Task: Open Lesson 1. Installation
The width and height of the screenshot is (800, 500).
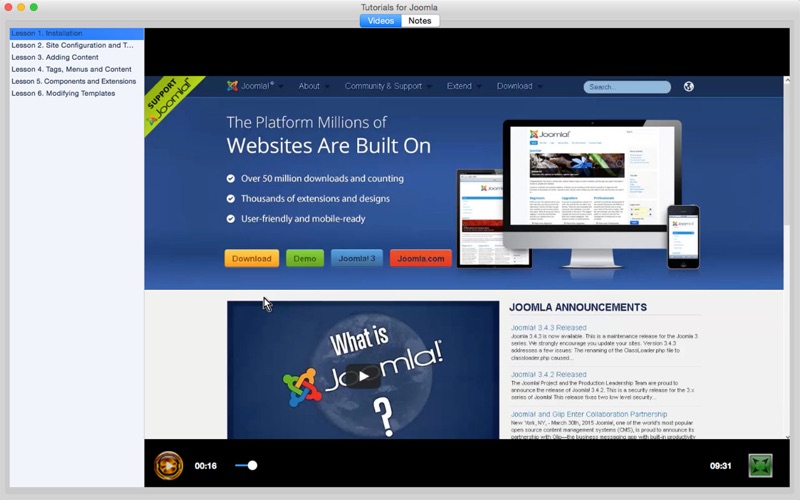Action: (77, 33)
